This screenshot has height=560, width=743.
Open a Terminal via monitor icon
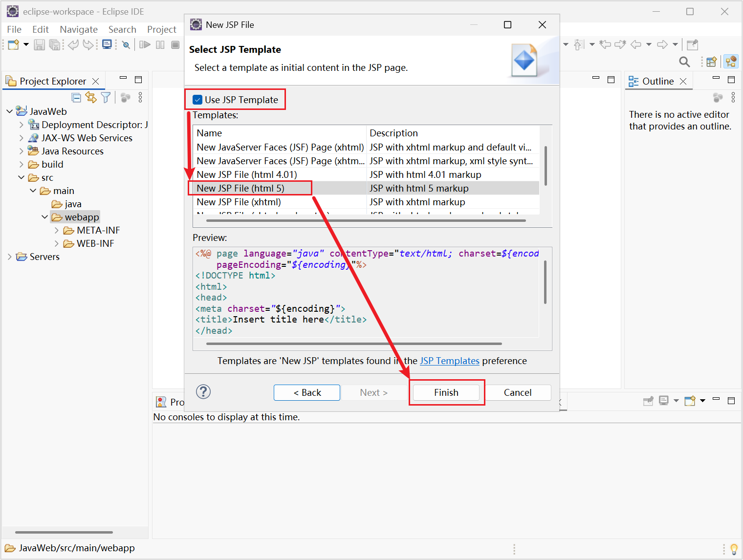click(107, 45)
